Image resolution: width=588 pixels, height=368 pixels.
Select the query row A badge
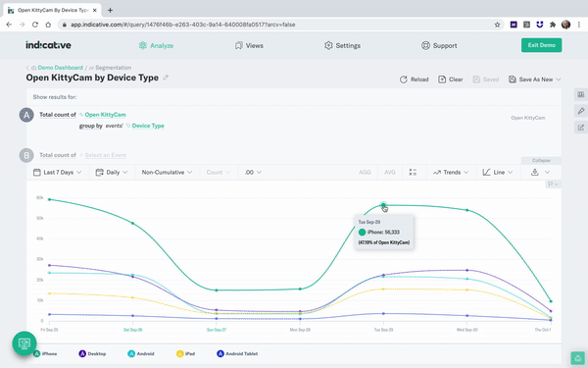tap(26, 115)
